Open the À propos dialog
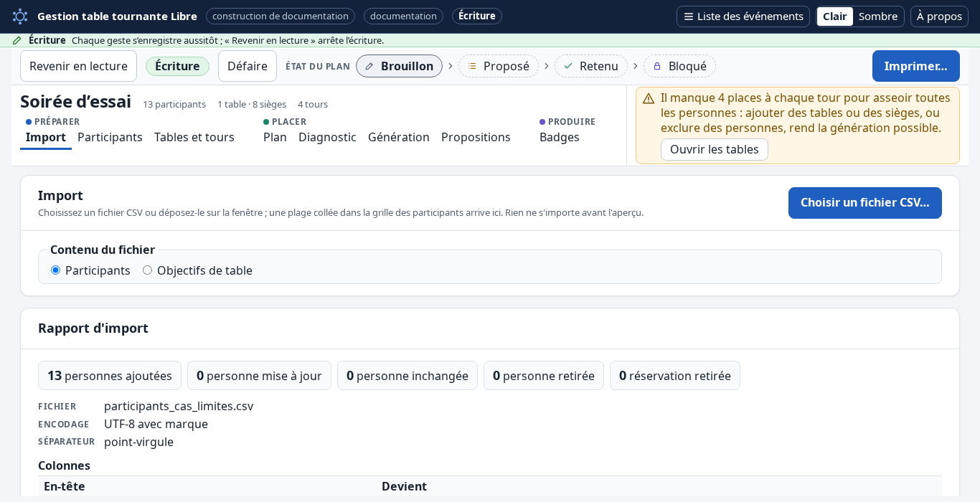 [939, 16]
